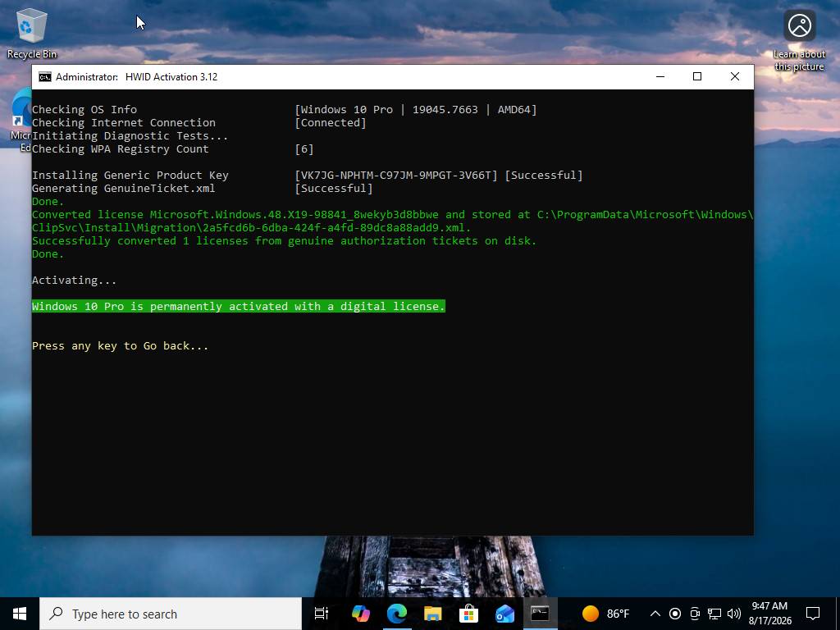Close the HWID Activation window
Viewport: 840px width, 630px height.
click(x=735, y=77)
